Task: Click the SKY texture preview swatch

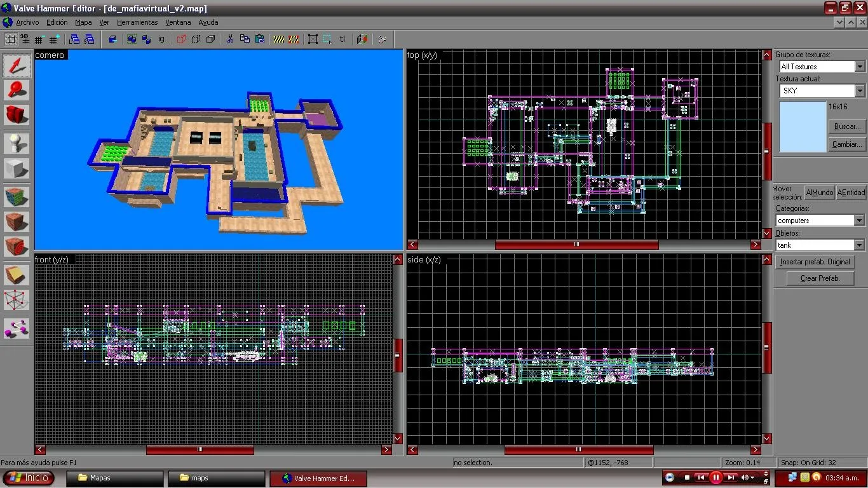Action: click(x=802, y=126)
